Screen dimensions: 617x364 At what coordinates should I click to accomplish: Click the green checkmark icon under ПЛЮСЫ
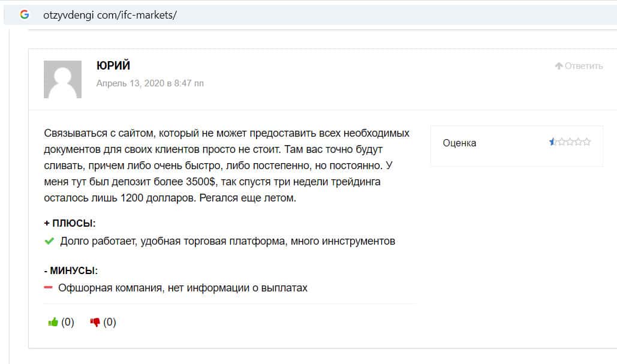pos(49,242)
